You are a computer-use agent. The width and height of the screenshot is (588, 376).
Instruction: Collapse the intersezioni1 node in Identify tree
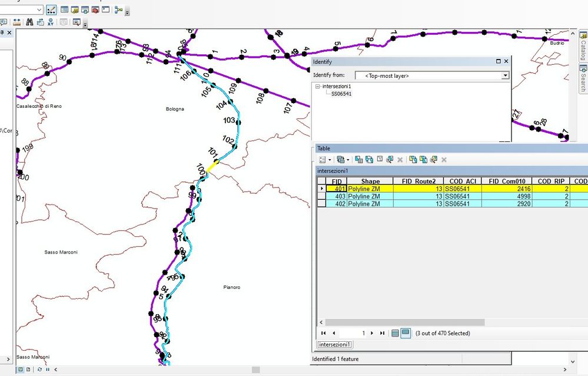(x=318, y=87)
